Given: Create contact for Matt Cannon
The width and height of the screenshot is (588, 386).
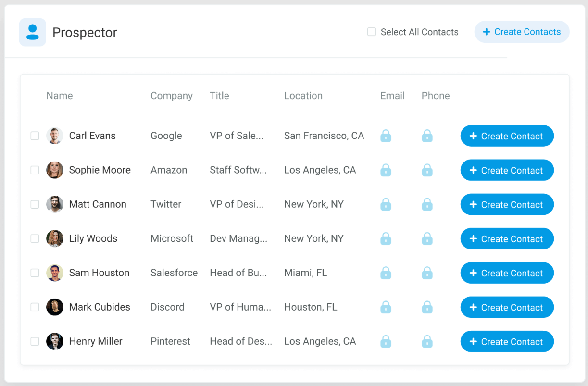Looking at the screenshot, I should [x=507, y=204].
